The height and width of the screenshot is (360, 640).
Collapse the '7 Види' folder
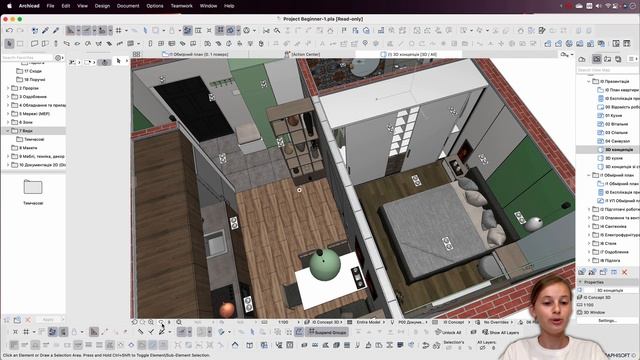(8, 131)
